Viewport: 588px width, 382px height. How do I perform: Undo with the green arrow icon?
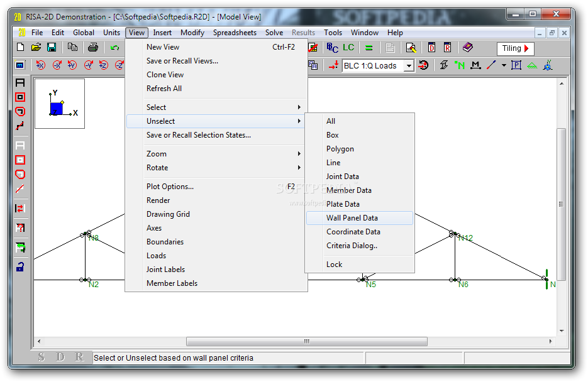click(114, 48)
